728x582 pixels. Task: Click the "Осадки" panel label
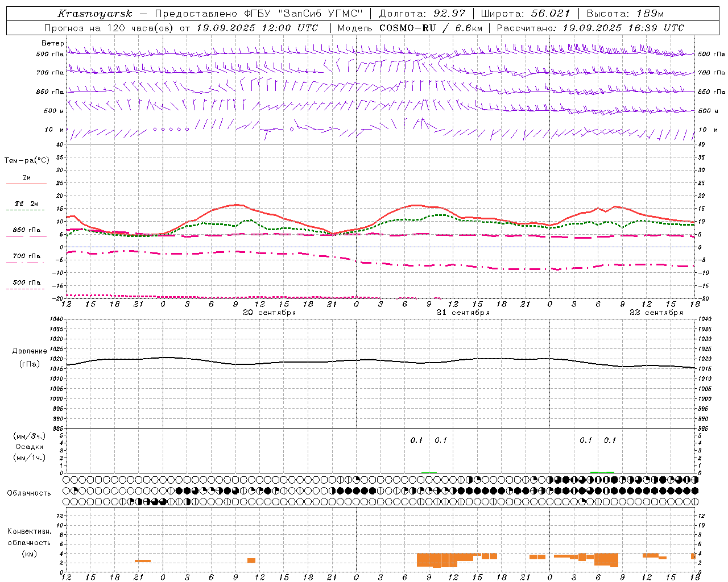[x=30, y=447]
